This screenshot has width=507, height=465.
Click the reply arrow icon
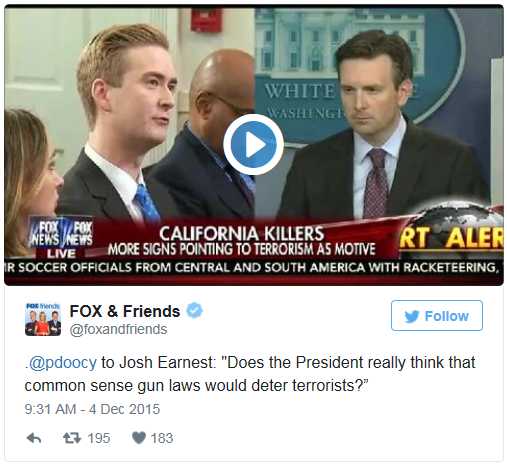[x=34, y=438]
